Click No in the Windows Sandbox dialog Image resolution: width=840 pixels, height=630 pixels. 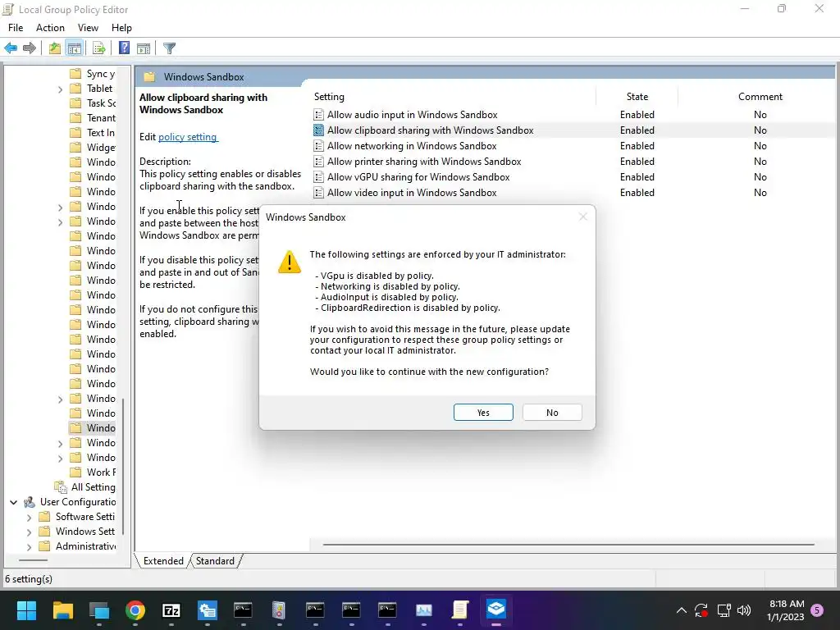pyautogui.click(x=552, y=413)
